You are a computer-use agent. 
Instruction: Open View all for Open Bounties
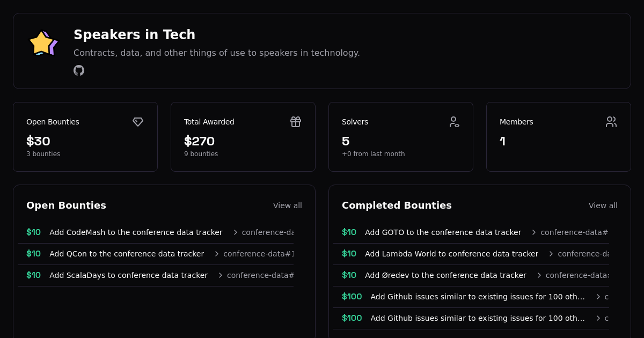tap(288, 205)
